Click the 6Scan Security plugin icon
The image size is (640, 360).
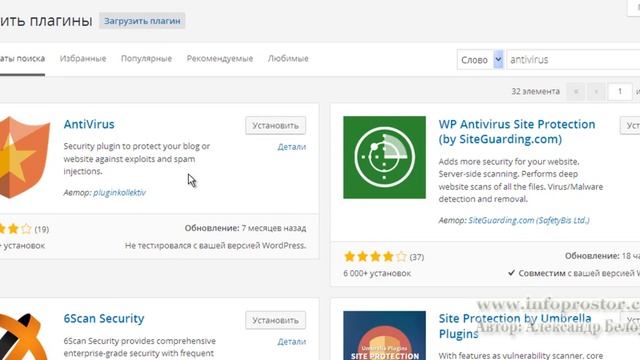pyautogui.click(x=24, y=336)
